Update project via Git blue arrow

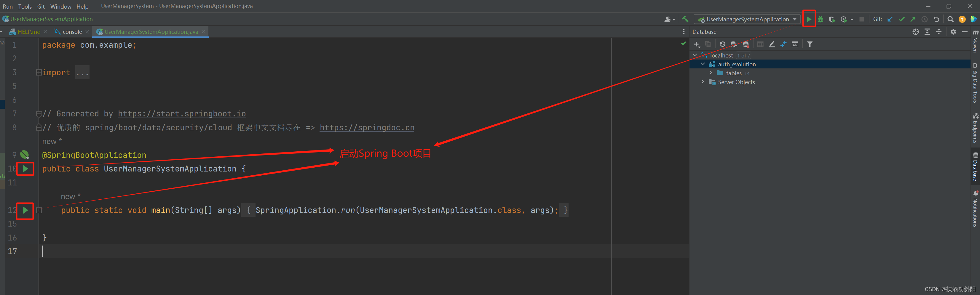click(890, 19)
